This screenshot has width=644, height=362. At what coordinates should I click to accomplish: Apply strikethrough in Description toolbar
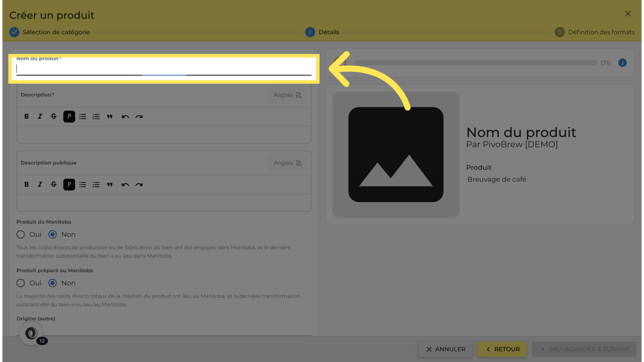pyautogui.click(x=53, y=116)
